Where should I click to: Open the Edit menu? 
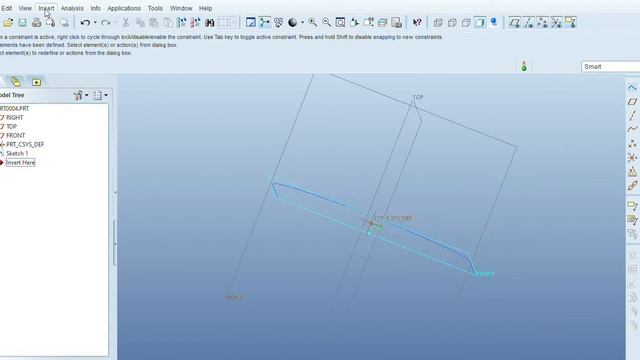[6, 8]
